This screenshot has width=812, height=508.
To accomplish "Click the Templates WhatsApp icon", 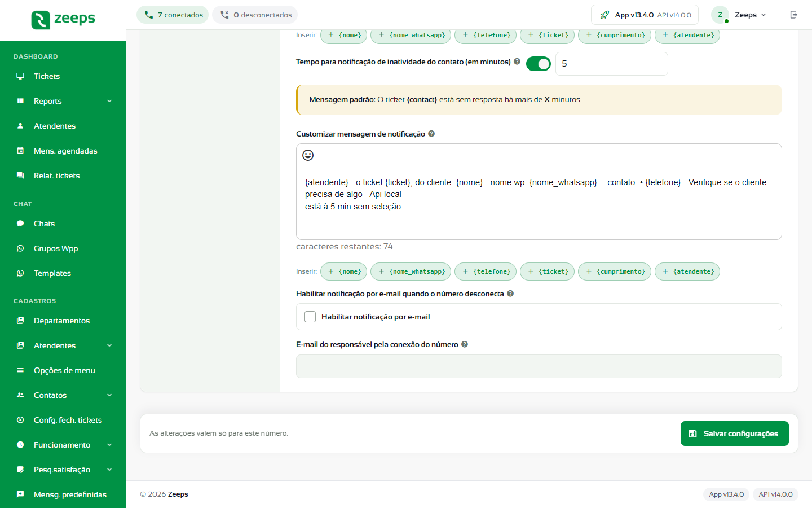I will [x=20, y=273].
